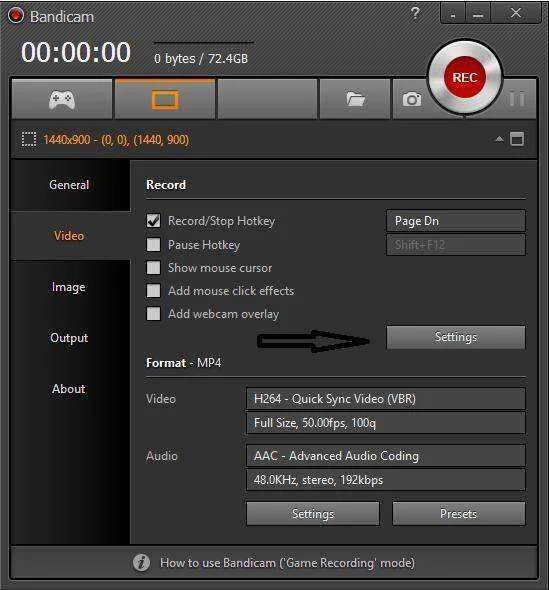Click the 48.0KHz, stereo, 192kbps field
Viewport: 549px width, 590px height.
coord(386,480)
